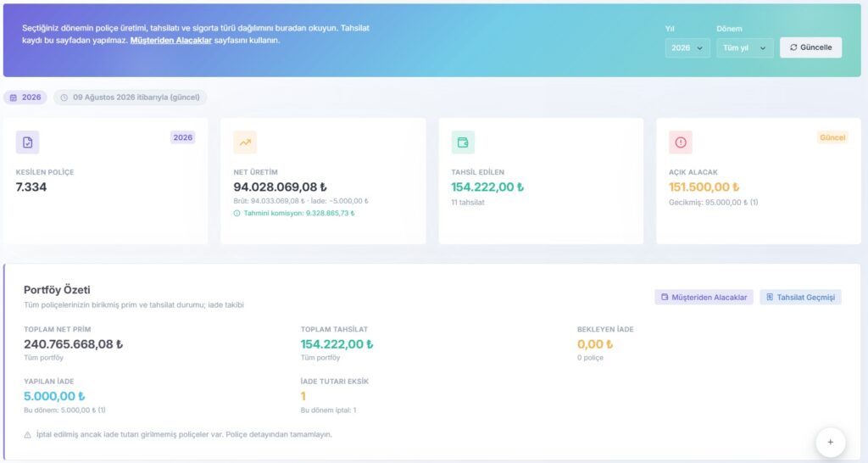
Task: Click the Müşteriden Alacaklar button in Portföy Özeti
Action: (704, 298)
